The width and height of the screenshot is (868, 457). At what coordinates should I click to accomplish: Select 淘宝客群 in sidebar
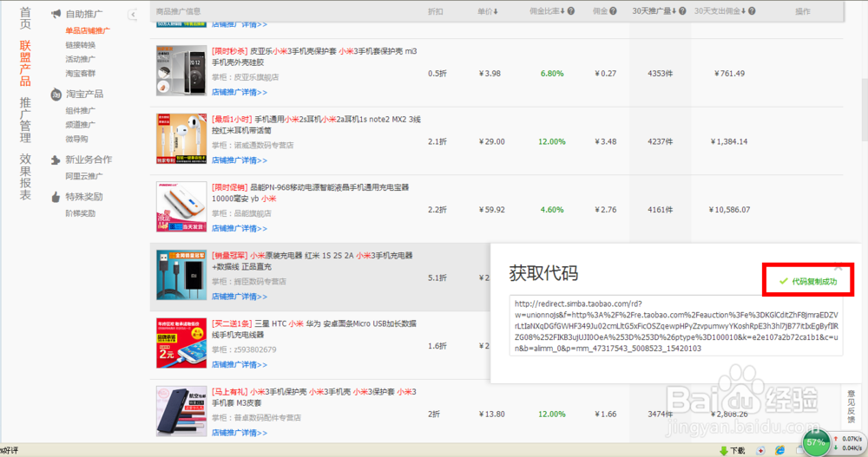tap(80, 74)
